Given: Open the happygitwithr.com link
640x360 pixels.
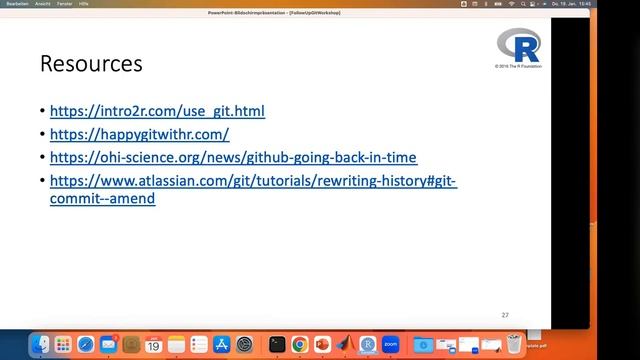Looking at the screenshot, I should (140, 134).
